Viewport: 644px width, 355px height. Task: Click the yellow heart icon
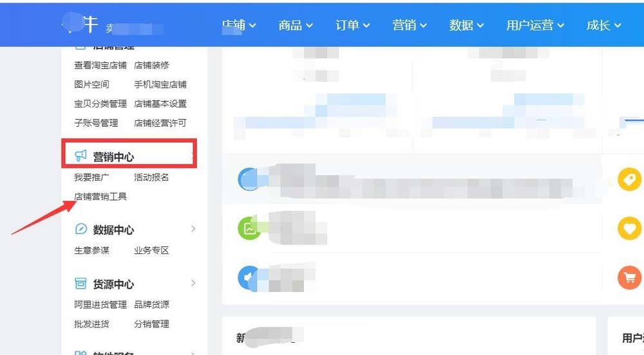629,228
